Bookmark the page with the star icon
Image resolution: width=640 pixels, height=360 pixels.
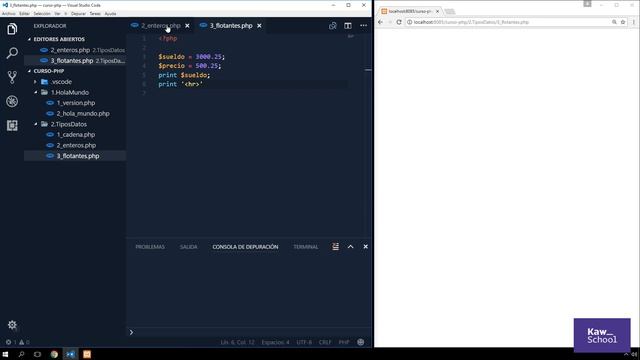click(623, 22)
